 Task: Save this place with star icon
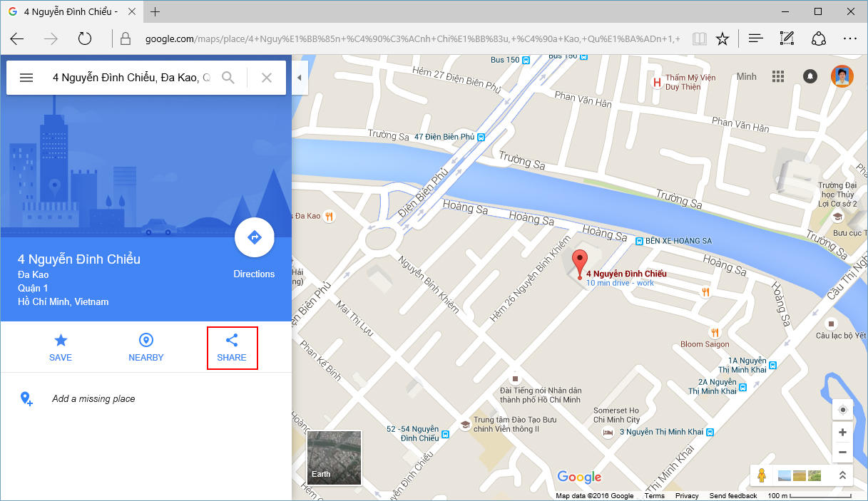[61, 347]
